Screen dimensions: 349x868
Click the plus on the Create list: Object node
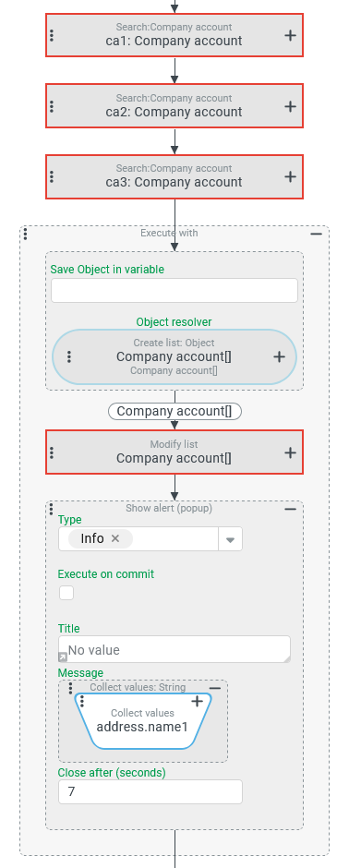click(x=280, y=357)
